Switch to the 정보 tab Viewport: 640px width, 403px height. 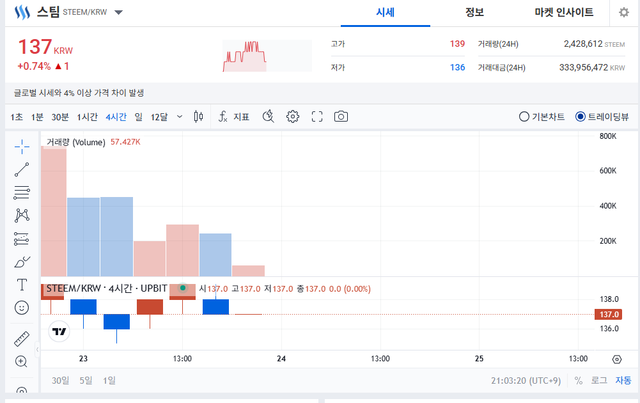pyautogui.click(x=475, y=13)
